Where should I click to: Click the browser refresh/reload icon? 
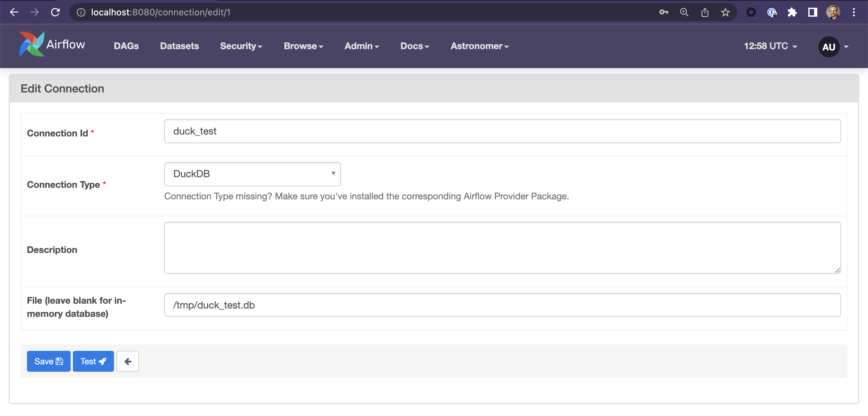(55, 12)
